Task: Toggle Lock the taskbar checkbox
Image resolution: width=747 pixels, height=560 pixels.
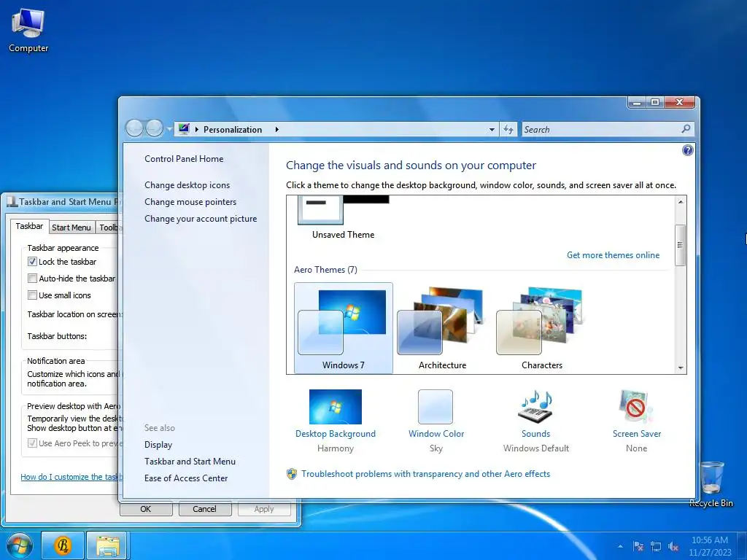Action: pos(32,262)
